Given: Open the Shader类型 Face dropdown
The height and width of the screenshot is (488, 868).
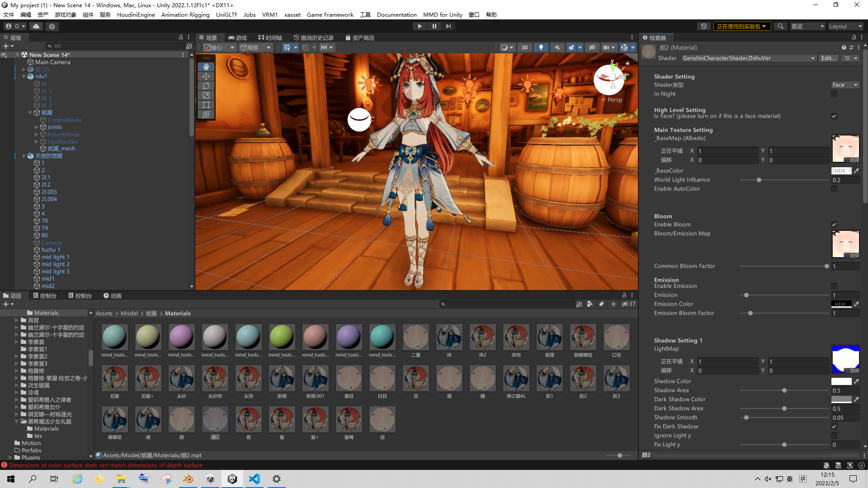Looking at the screenshot, I should 845,85.
